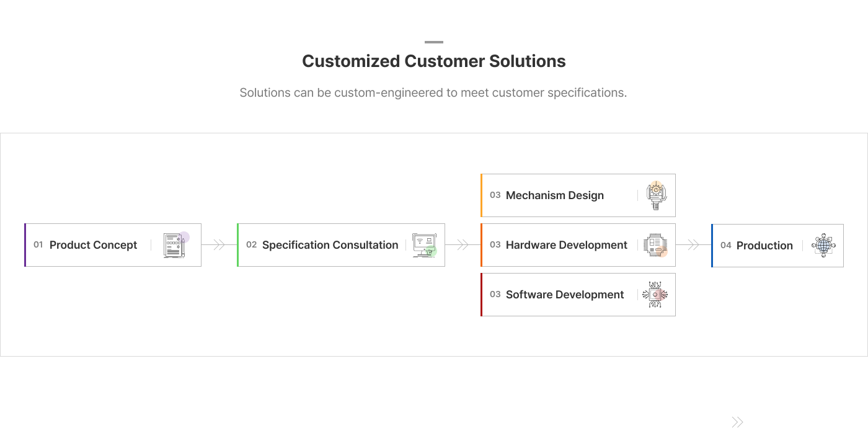This screenshot has height=428, width=868.
Task: Click the Specification Consultation monitor icon
Action: [425, 245]
